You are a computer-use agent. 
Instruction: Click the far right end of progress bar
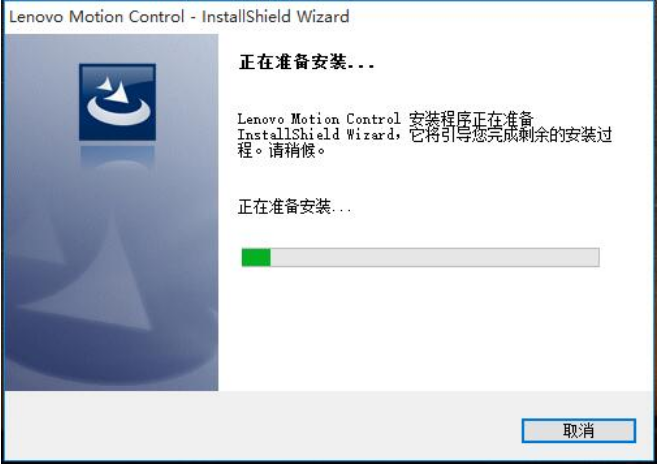596,257
